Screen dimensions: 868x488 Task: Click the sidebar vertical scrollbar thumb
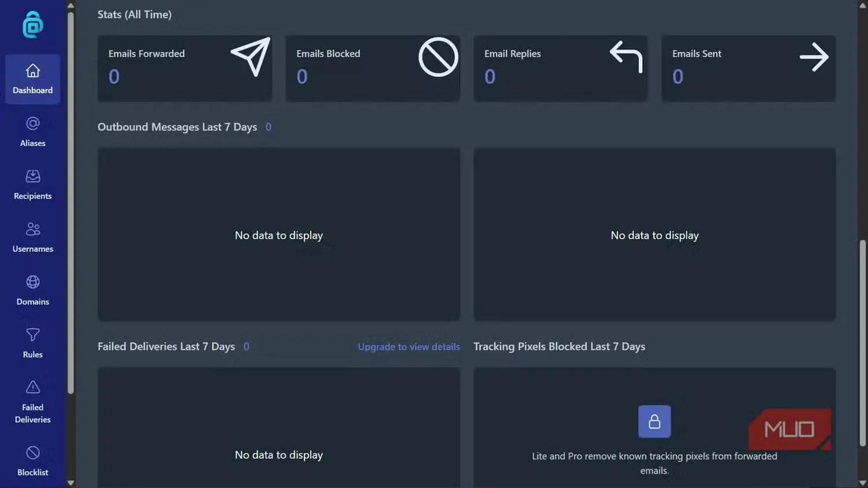(71, 203)
